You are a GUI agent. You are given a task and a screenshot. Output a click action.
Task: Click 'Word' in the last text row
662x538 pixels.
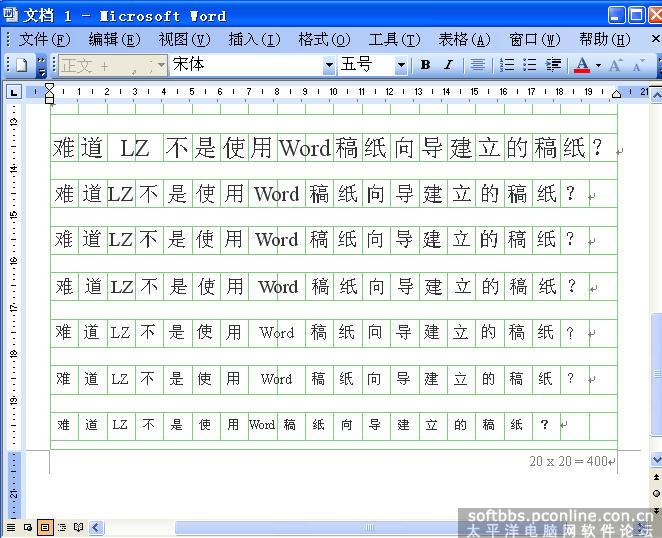[262, 424]
